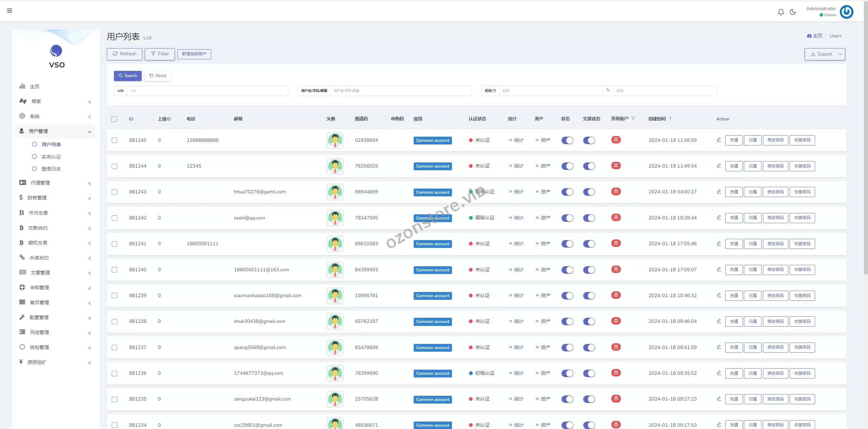Toggle 交易状态 switch for user 881242
Viewport: 868px width, 429px height.
[589, 218]
